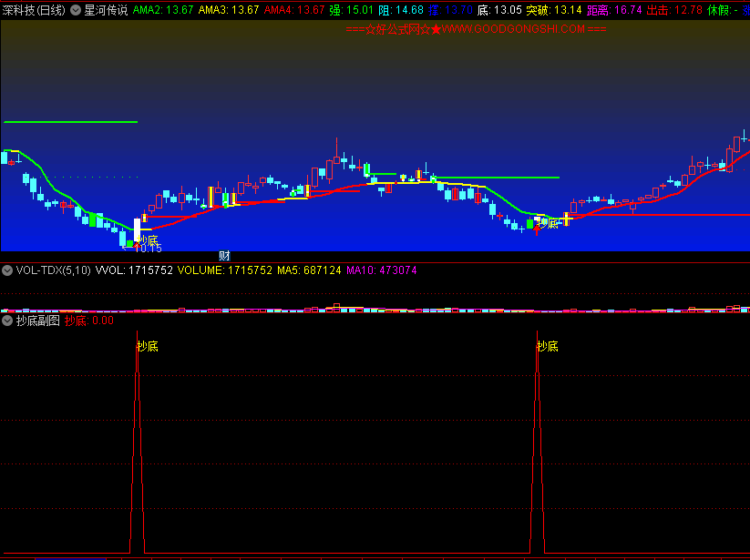Click the 距离: 16.74 value
This screenshot has height=560, width=750.
(614, 10)
